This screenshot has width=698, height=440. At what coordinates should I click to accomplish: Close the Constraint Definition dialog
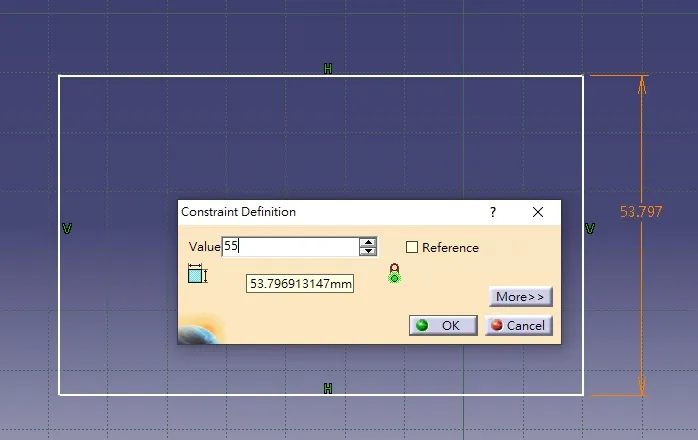click(x=538, y=212)
